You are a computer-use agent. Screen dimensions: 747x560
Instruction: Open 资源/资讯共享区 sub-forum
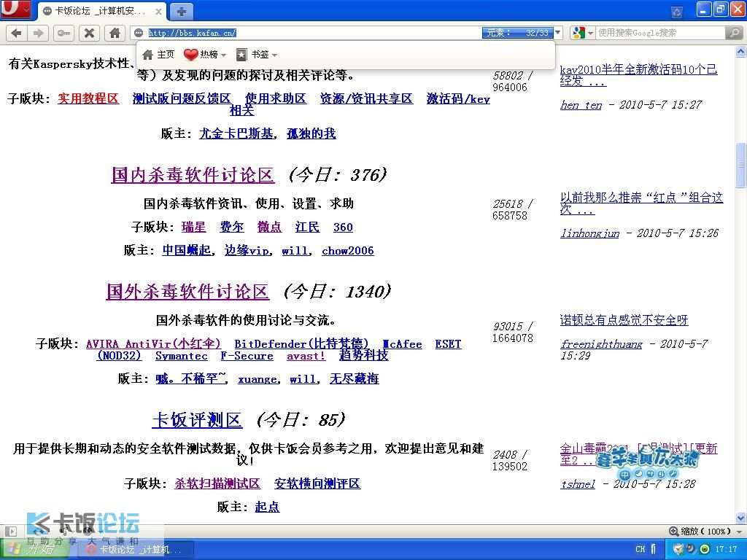pyautogui.click(x=366, y=98)
